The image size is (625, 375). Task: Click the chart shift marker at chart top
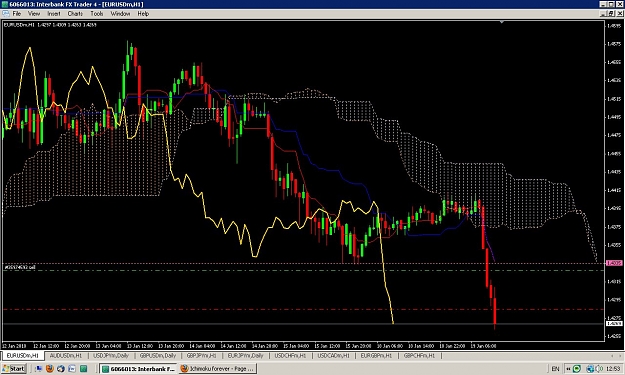pyautogui.click(x=502, y=22)
